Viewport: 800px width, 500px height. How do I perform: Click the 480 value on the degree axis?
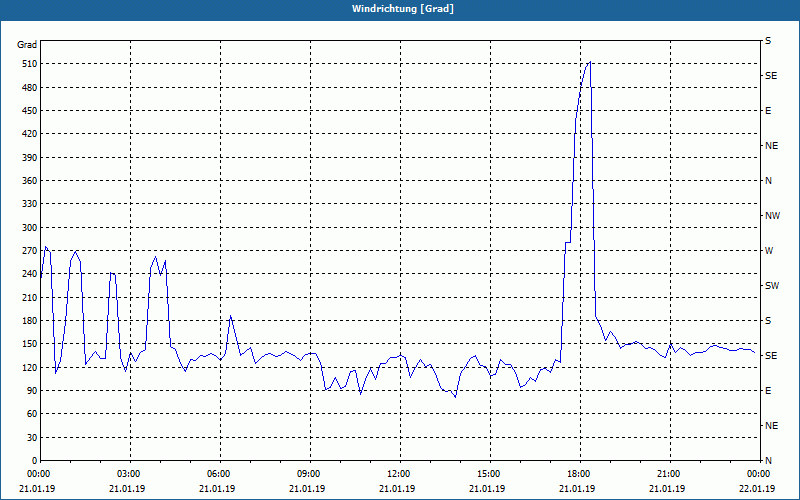(x=30, y=88)
